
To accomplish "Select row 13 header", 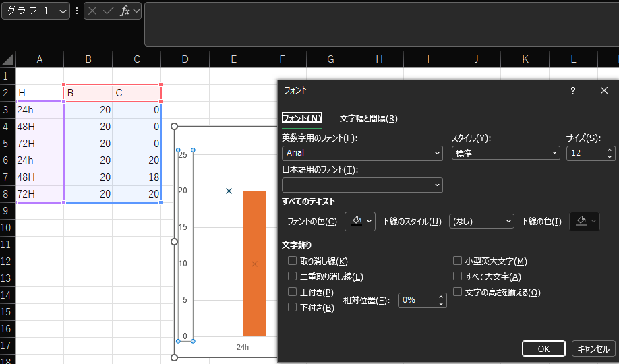I will (x=7, y=278).
